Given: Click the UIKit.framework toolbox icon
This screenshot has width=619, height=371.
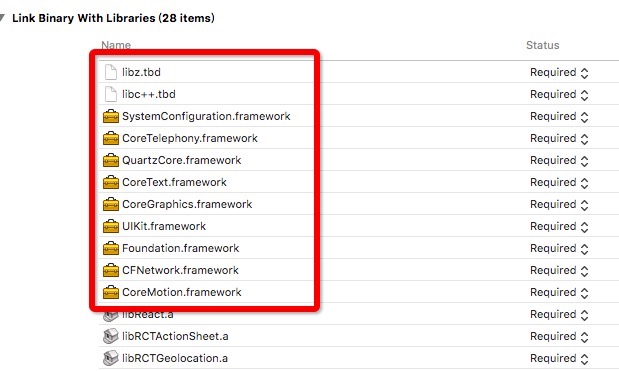Looking at the screenshot, I should (x=111, y=226).
